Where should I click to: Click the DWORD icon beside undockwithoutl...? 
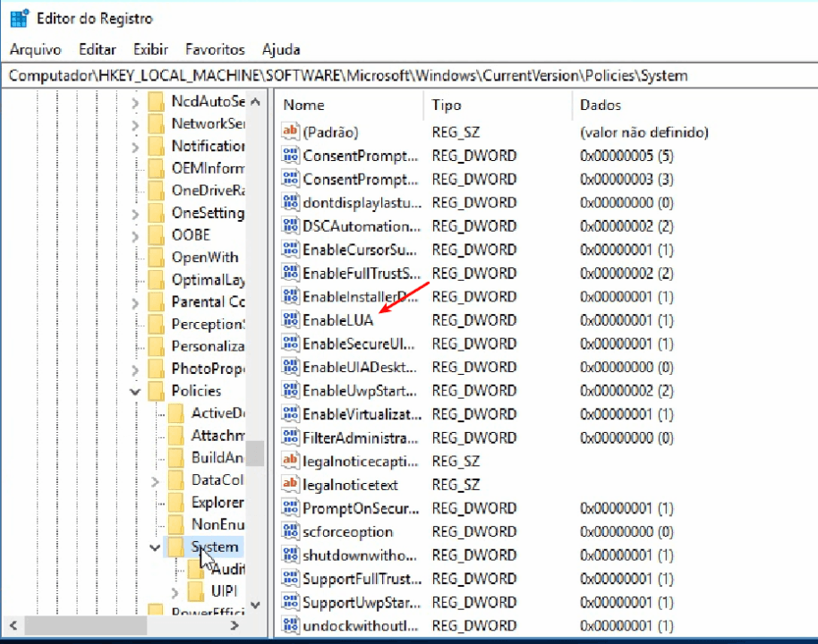(x=290, y=624)
